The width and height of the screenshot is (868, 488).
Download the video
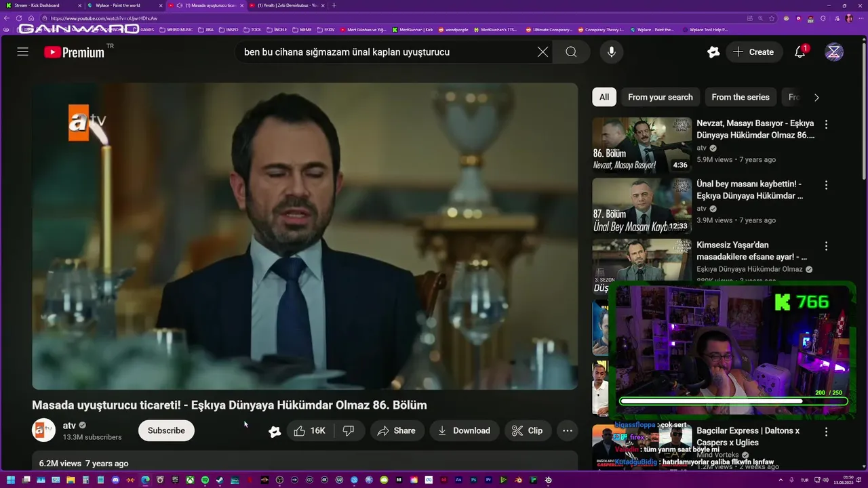point(464,430)
